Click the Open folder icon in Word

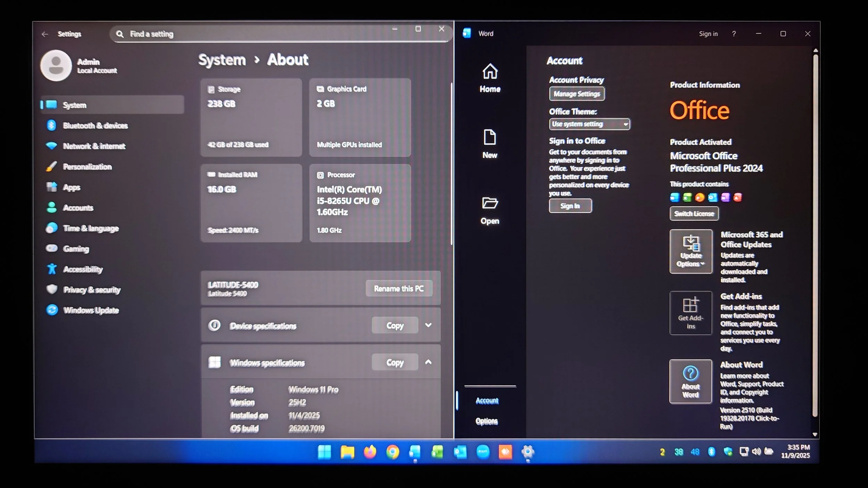(x=490, y=203)
